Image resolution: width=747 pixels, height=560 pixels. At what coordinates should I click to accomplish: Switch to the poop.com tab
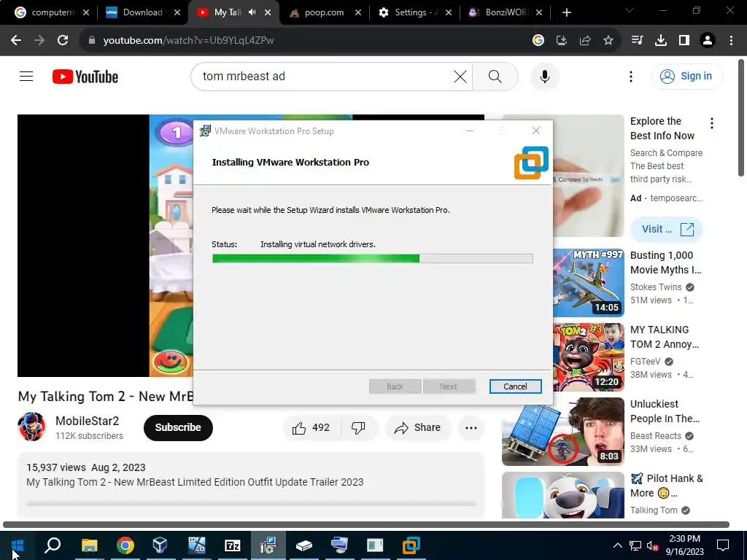tap(324, 12)
